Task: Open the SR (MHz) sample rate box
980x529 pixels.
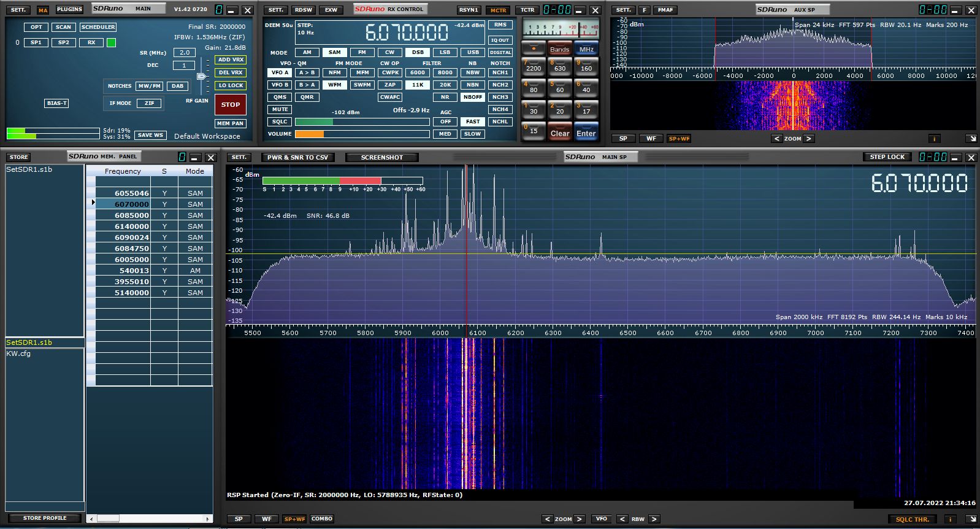Action: coord(184,53)
